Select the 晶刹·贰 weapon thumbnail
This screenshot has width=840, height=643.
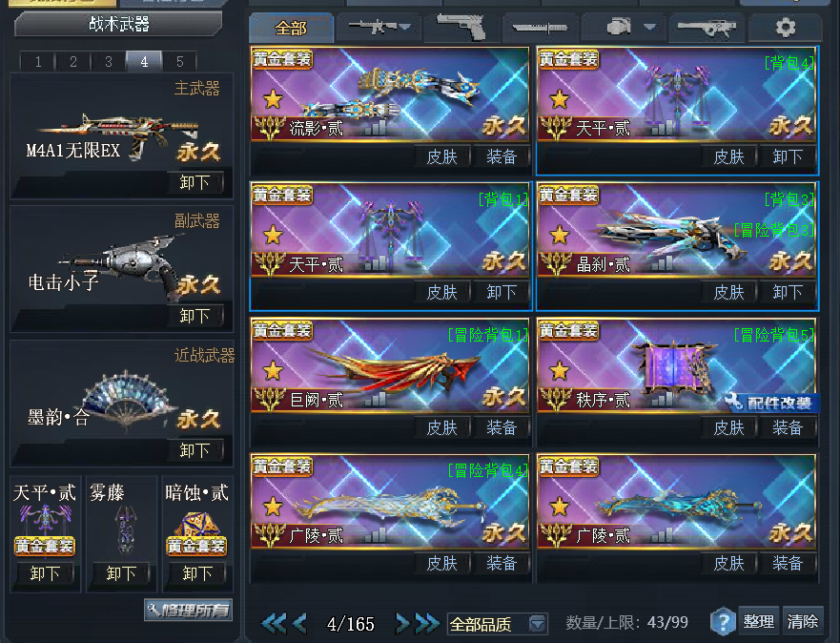[x=677, y=232]
